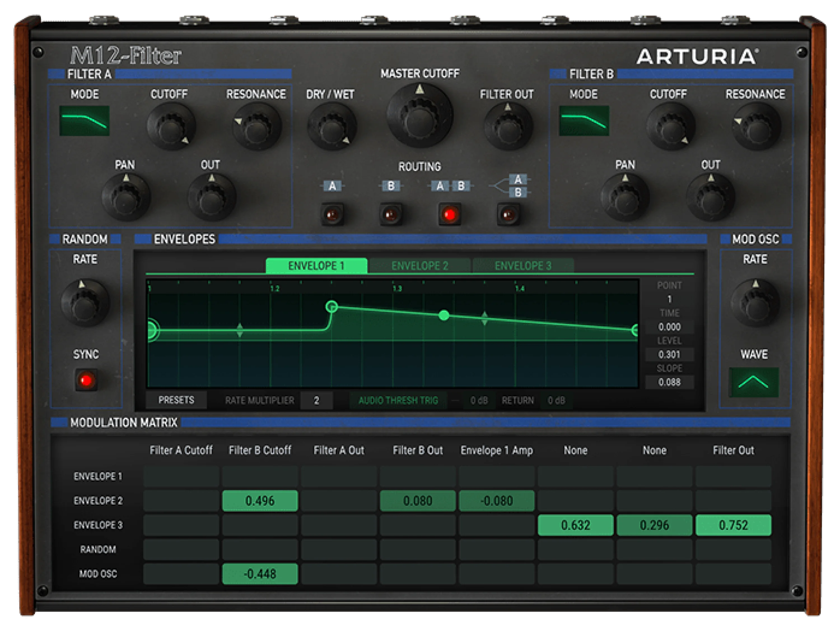Click the Level value 0.301 field
840x631 pixels.
pyautogui.click(x=669, y=355)
